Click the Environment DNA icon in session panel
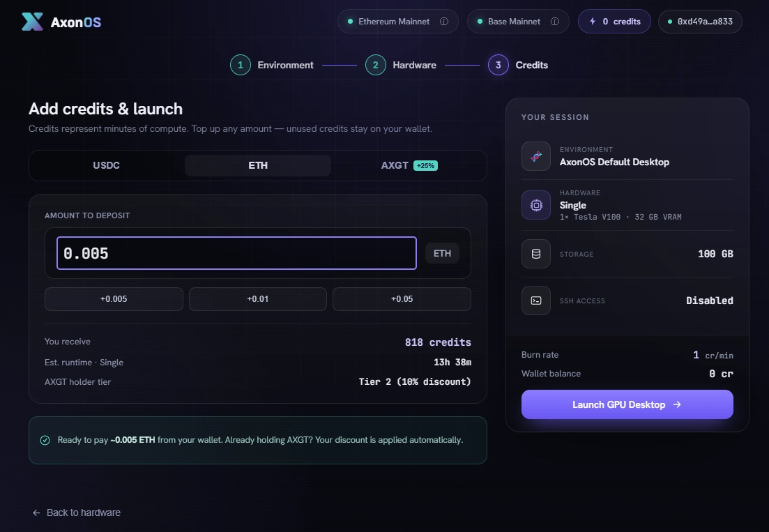 (x=536, y=156)
